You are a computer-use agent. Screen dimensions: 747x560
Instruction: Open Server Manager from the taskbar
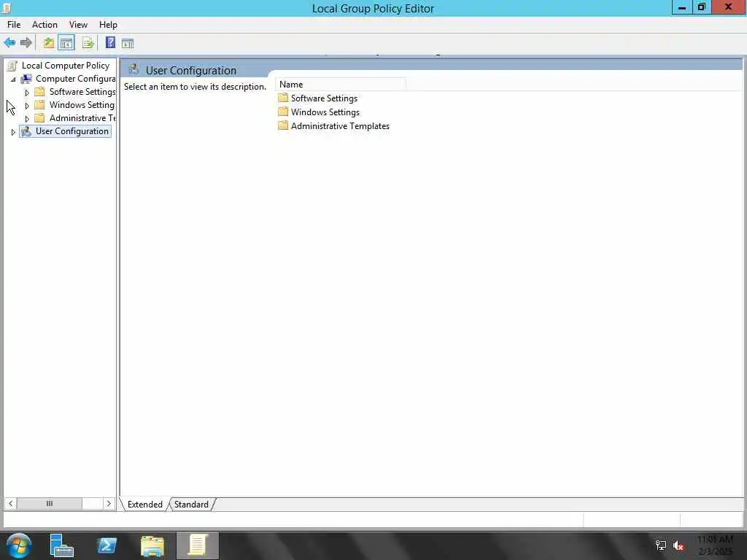61,545
